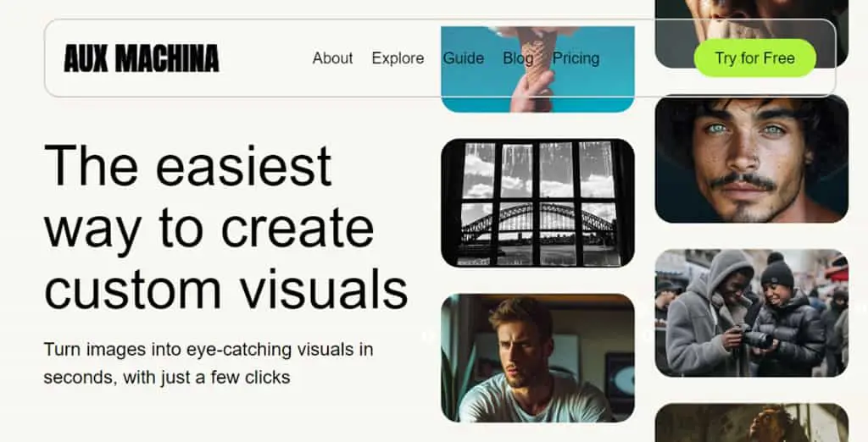Select the ice cream cone image

pyautogui.click(x=537, y=69)
